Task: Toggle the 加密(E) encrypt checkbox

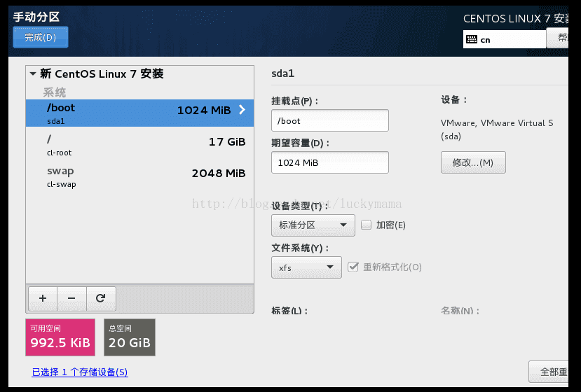Action: [x=366, y=225]
